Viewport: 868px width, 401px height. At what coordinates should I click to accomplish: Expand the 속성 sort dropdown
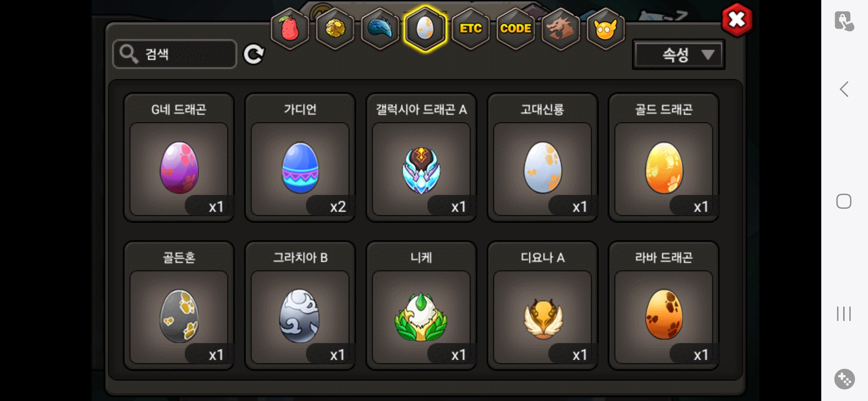pyautogui.click(x=678, y=55)
